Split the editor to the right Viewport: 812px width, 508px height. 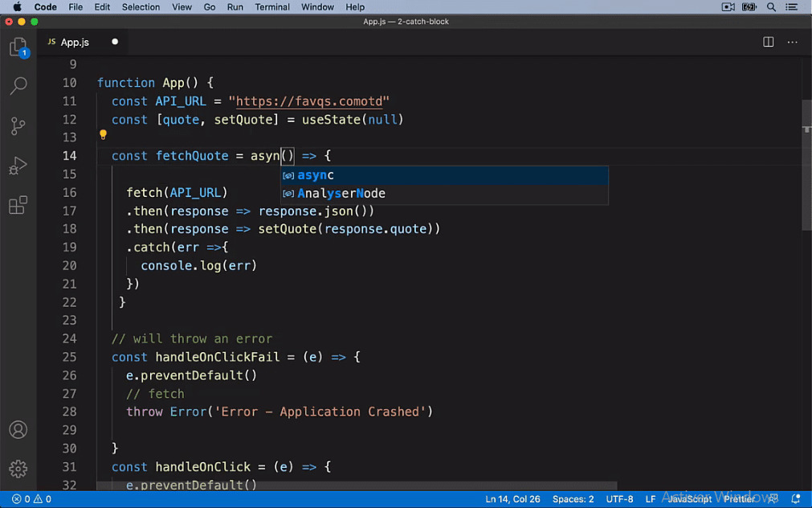[769, 42]
